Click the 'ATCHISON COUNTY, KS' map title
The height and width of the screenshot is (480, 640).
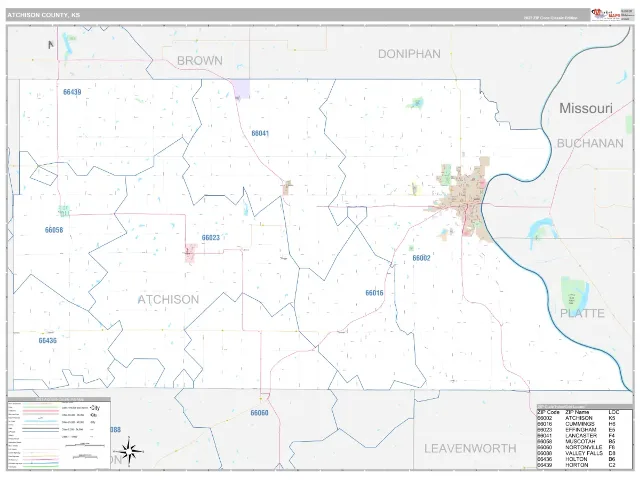(x=44, y=15)
